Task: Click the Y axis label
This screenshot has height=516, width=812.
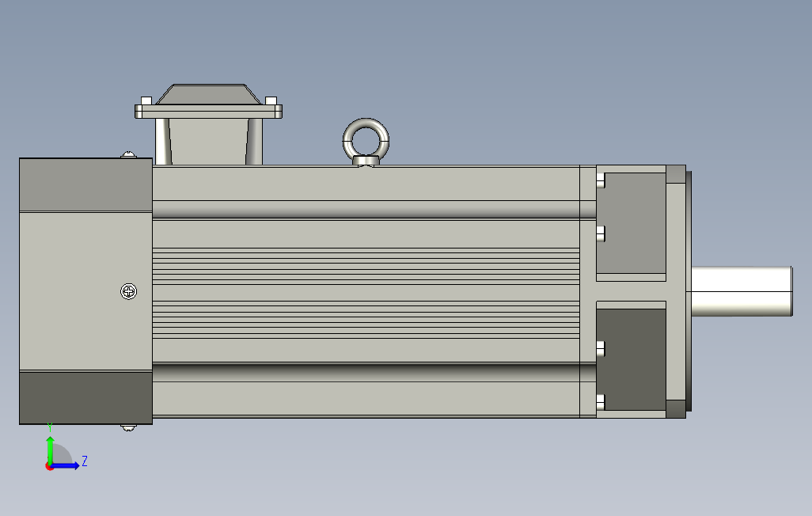Action: tap(50, 427)
